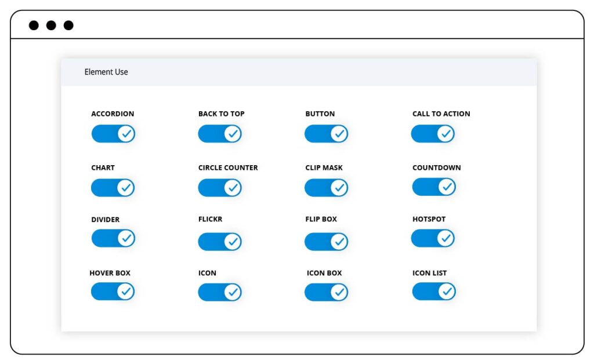Click the COUNTDOWN label text
Viewport: 594px width, 364px height.
(437, 168)
